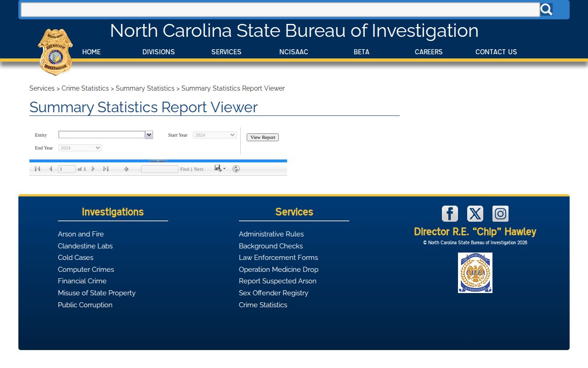588x368 pixels.
Task: Open the Arson and Fire link
Action: (x=81, y=234)
